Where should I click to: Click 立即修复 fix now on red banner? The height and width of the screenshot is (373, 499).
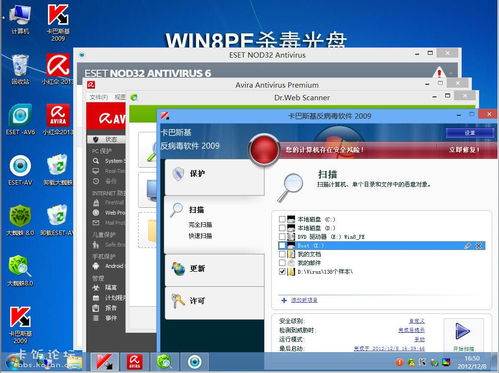(464, 150)
